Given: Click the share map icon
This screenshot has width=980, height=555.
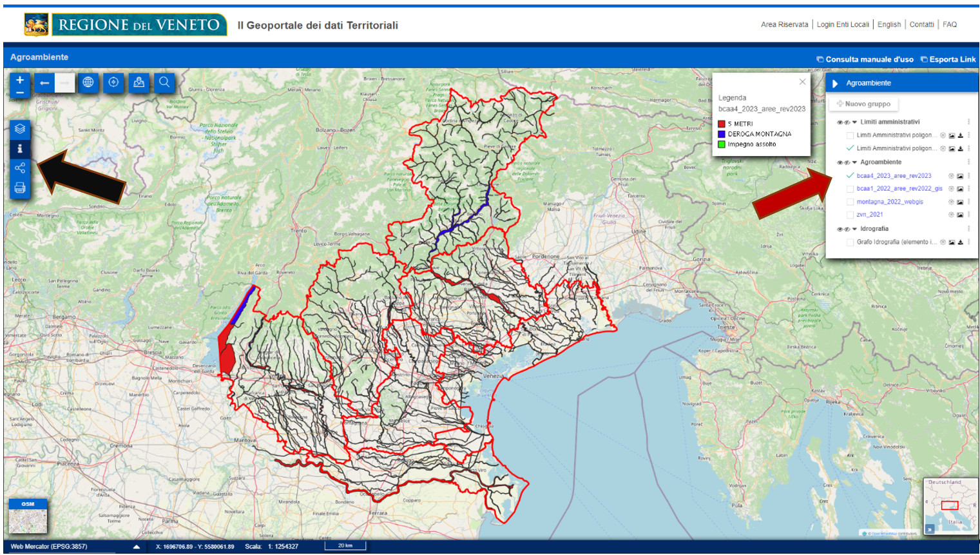Looking at the screenshot, I should point(20,168).
